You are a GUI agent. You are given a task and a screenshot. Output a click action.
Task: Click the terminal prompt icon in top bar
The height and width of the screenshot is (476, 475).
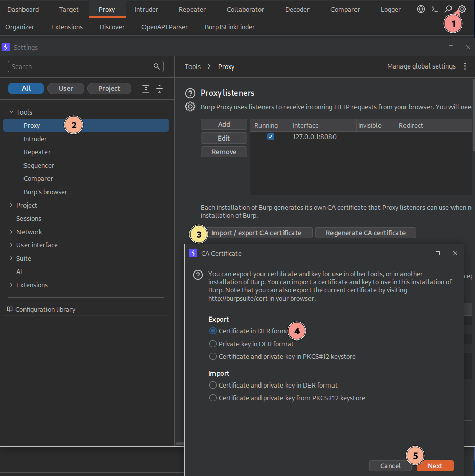point(434,9)
